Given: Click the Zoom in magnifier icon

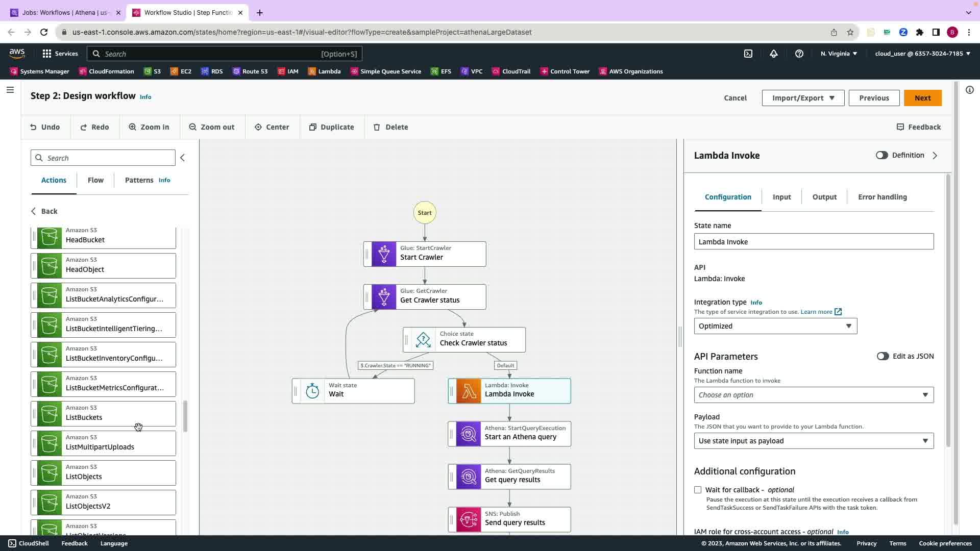Looking at the screenshot, I should coord(133,127).
